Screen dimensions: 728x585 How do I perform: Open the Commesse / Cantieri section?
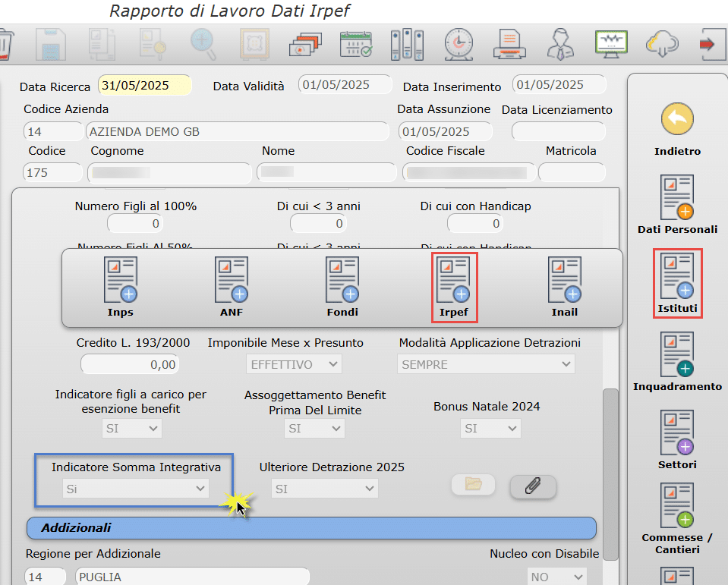677,519
